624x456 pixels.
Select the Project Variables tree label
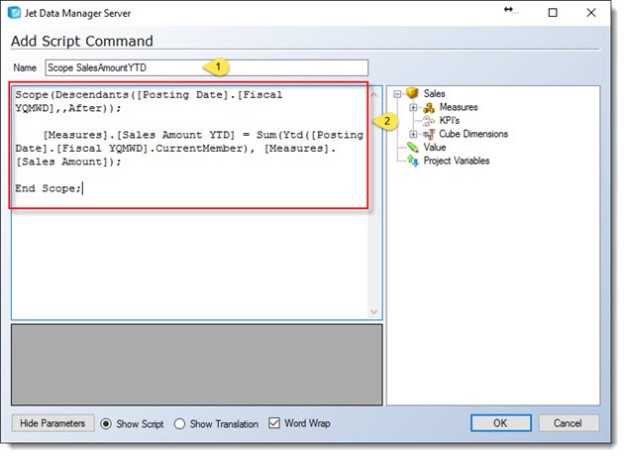coord(456,161)
